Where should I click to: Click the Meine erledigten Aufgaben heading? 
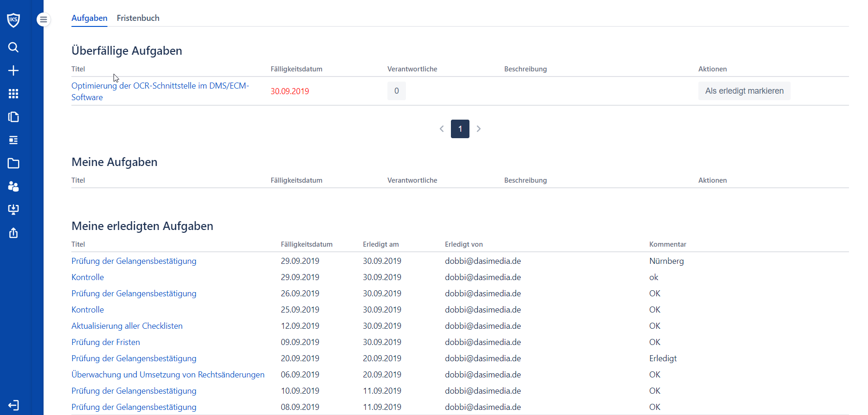(x=142, y=226)
